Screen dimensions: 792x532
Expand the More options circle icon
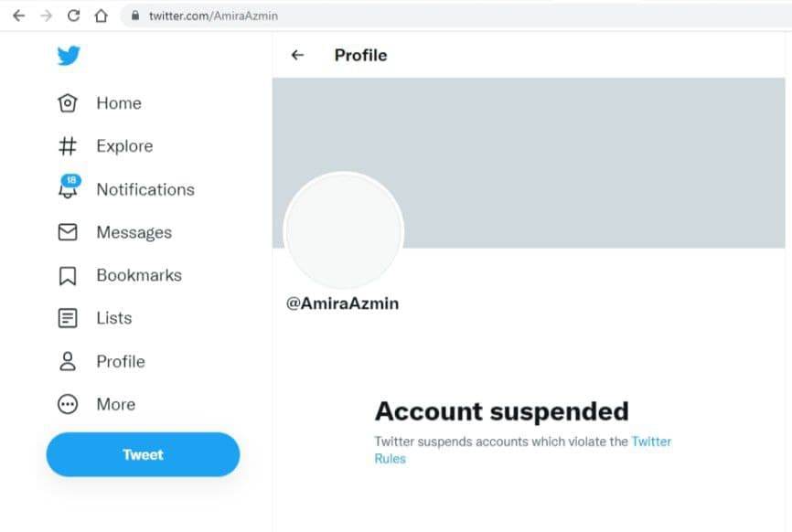pos(68,404)
